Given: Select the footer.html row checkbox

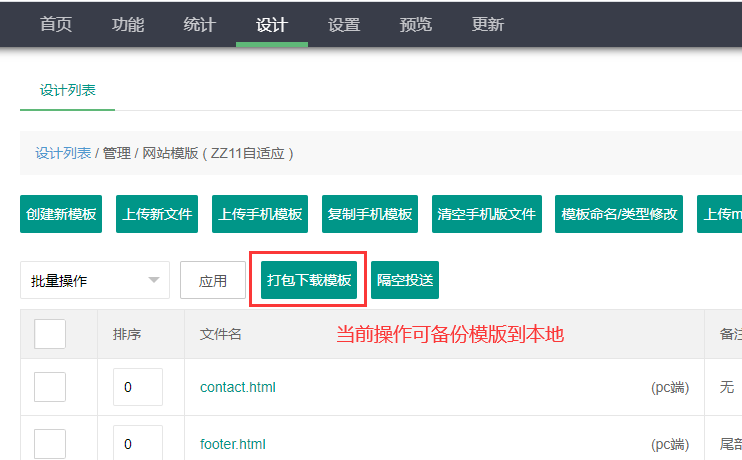Looking at the screenshot, I should (50, 443).
